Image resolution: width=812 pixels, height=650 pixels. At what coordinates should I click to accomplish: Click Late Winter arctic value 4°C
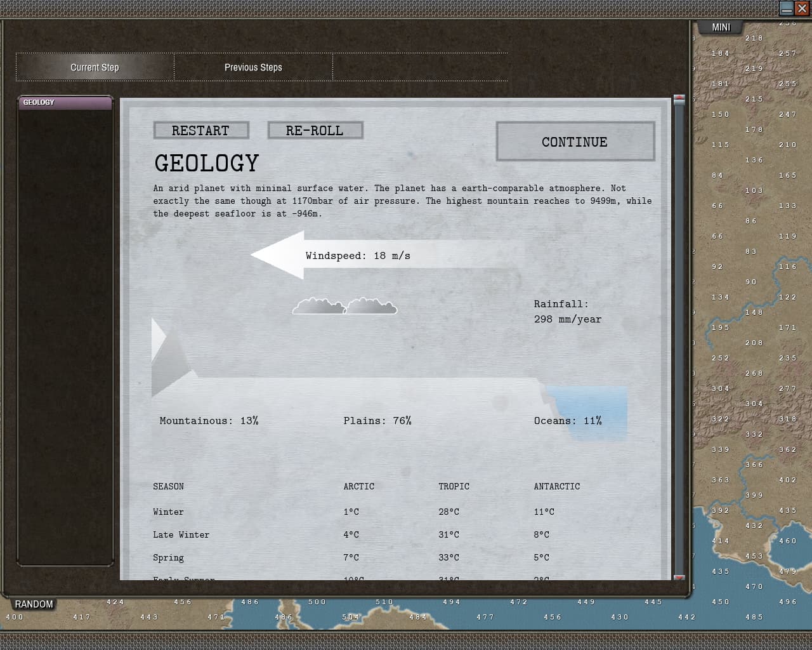[351, 535]
